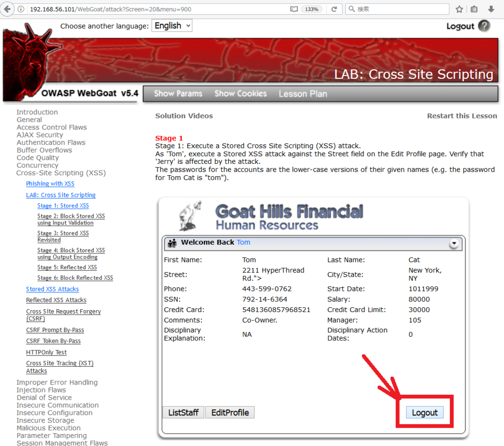Open CSRF Token By-Pass lesson
The image size is (504, 446).
(x=53, y=341)
